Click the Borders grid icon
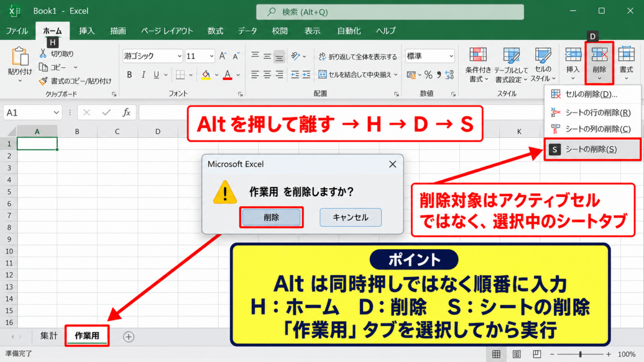The width and height of the screenshot is (644, 362). 180,75
